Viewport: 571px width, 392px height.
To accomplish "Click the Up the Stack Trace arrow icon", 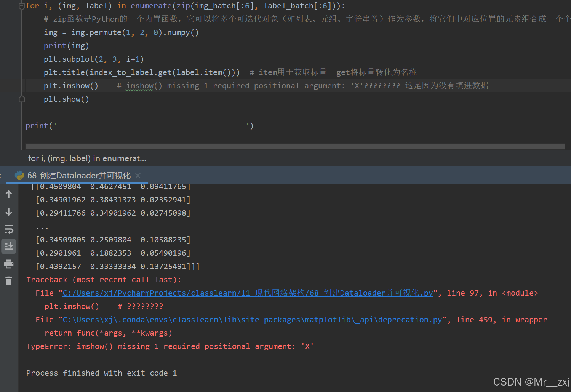I will pos(8,194).
